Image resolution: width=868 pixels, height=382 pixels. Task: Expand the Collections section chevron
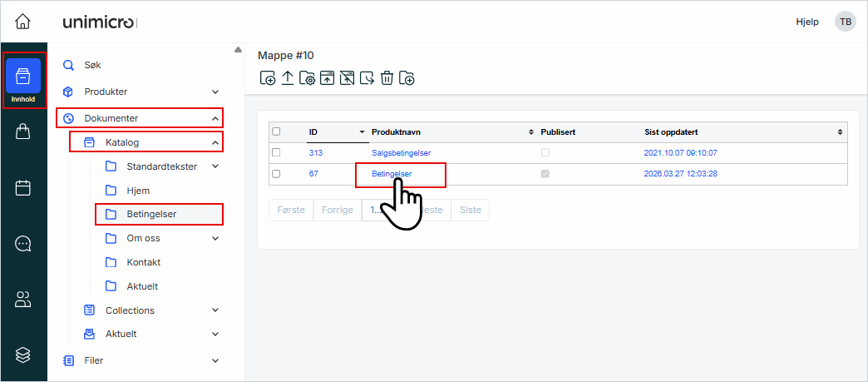[215, 310]
